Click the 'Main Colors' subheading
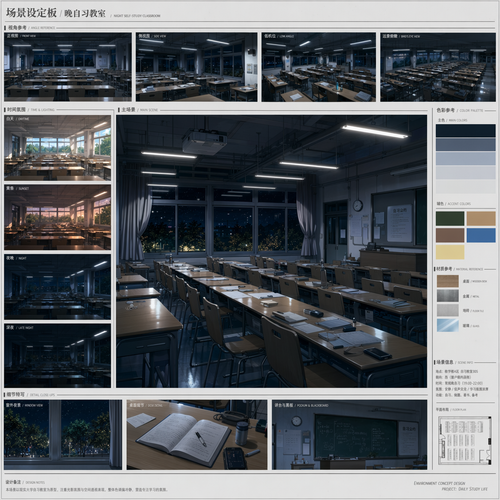 [x=458, y=120]
